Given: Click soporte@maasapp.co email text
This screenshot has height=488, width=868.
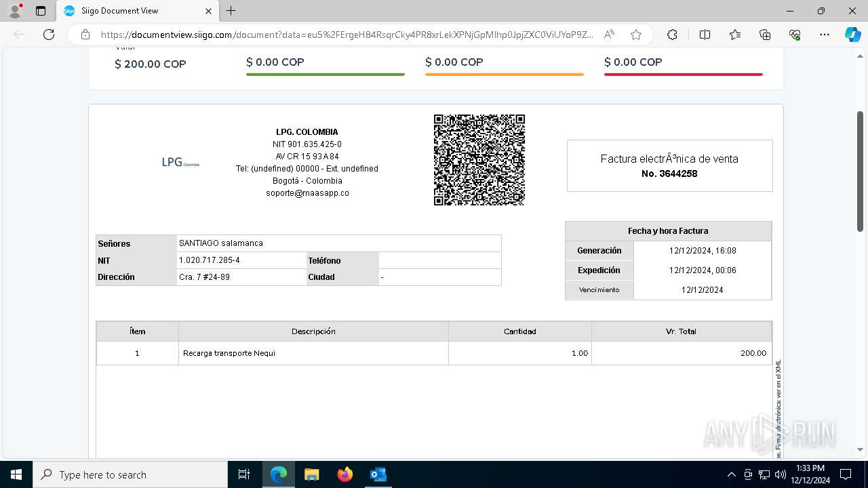Looking at the screenshot, I should (x=307, y=193).
